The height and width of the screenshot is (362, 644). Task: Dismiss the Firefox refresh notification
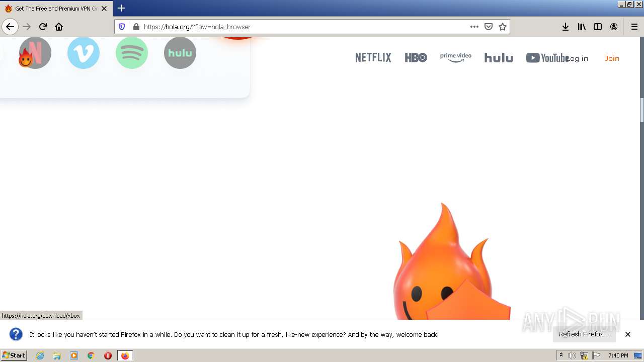[x=628, y=334]
